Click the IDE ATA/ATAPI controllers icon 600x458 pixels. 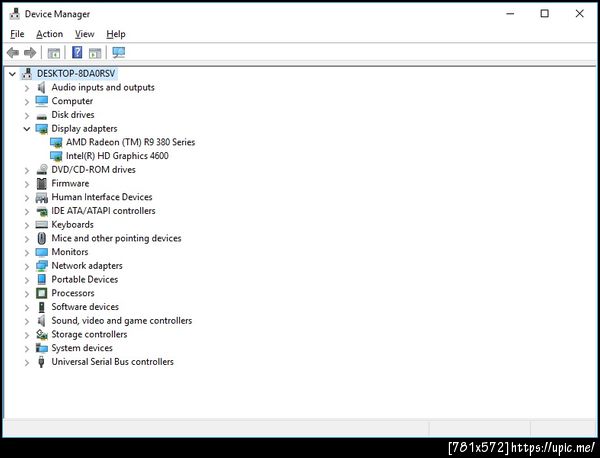click(x=42, y=211)
